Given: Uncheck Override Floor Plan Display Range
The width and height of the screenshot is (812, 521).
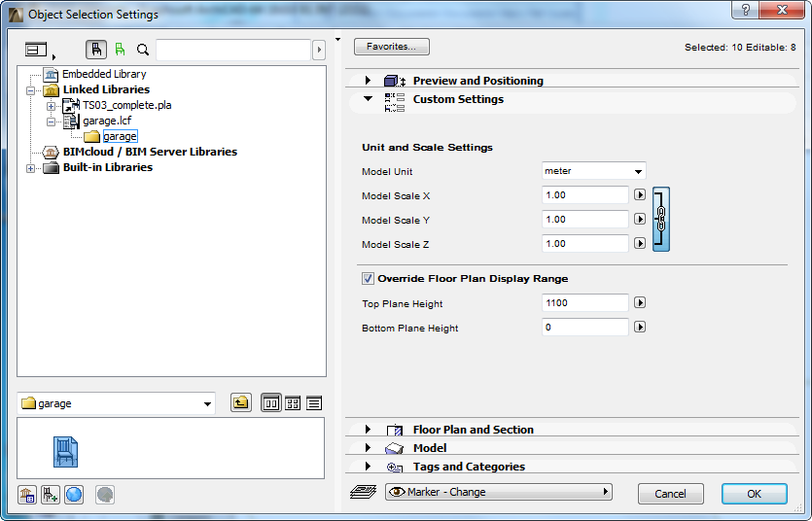Looking at the screenshot, I should click(368, 279).
